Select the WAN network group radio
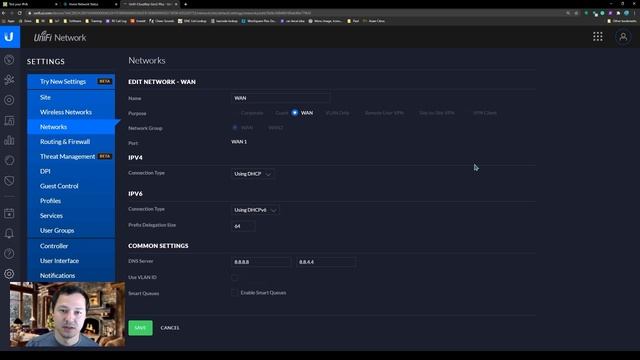 coord(235,128)
